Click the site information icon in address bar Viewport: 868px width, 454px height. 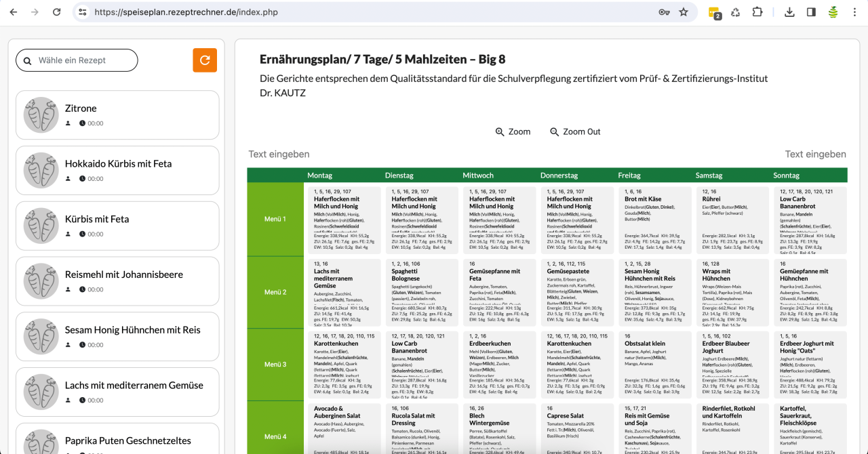(x=82, y=12)
